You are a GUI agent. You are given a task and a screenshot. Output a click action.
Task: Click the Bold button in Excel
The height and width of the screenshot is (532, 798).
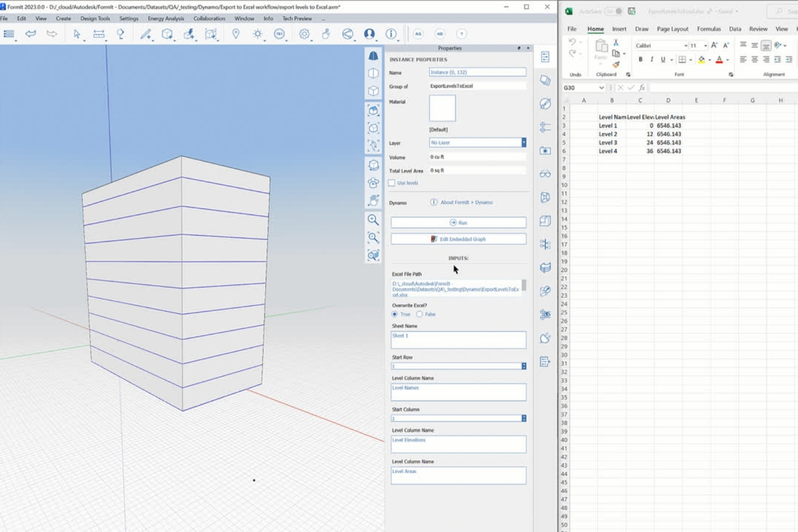point(641,60)
